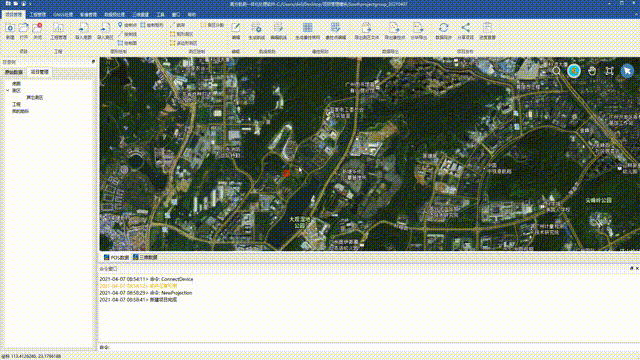Toggle the pin of the left catalog panel
The image size is (640, 360).
(93, 62)
